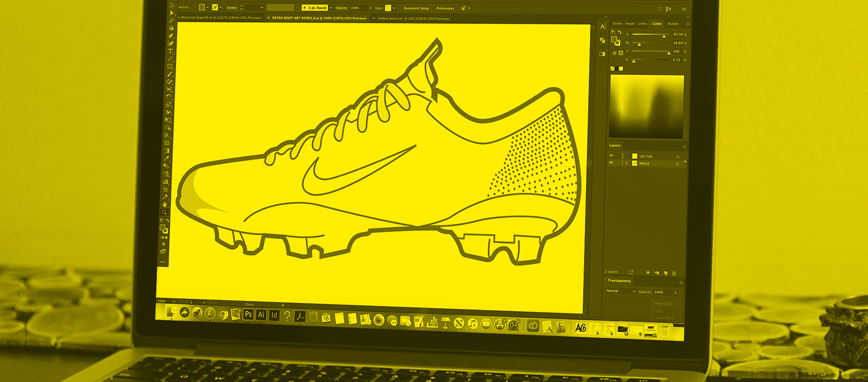This screenshot has height=382, width=868.
Task: Click the Character panel icon
Action: pos(603,27)
